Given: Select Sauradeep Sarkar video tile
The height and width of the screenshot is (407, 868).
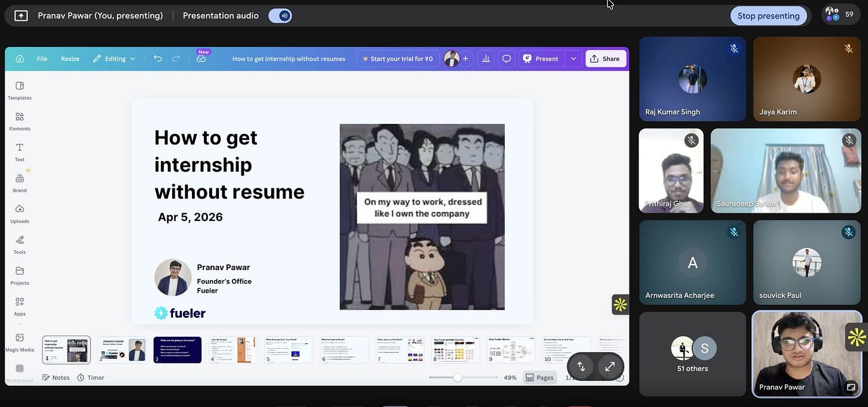Looking at the screenshot, I should (786, 170).
